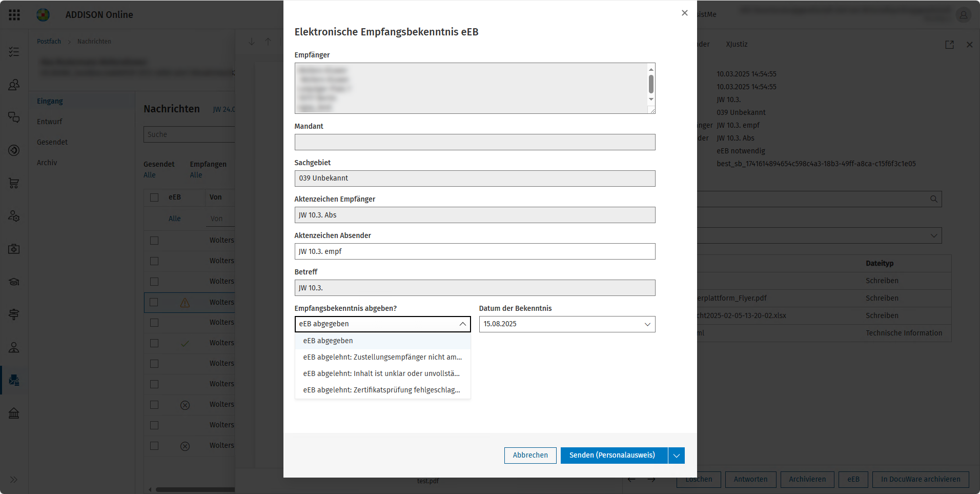Image resolution: width=980 pixels, height=494 pixels.
Task: Click the Antworten button
Action: pos(751,480)
